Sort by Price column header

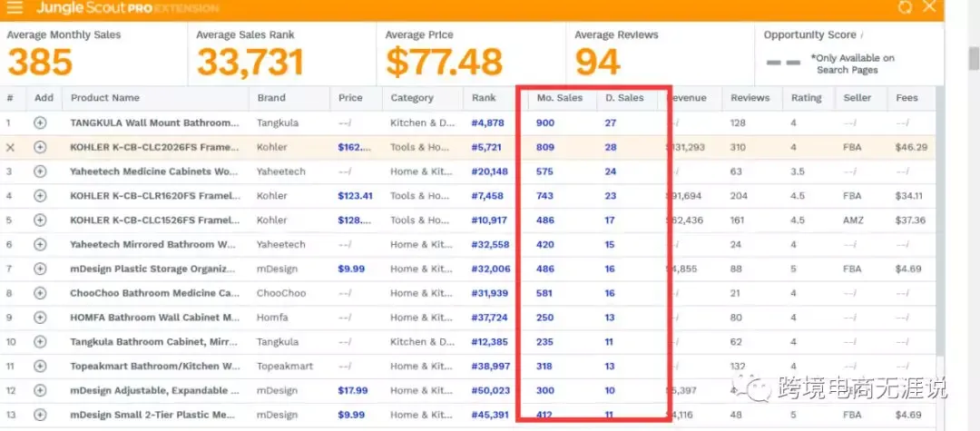[350, 98]
